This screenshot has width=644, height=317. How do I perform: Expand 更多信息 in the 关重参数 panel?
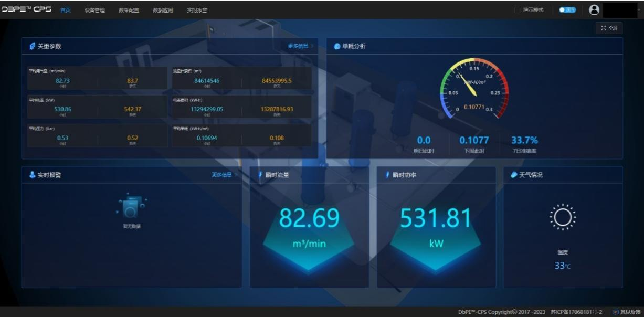tap(300, 46)
